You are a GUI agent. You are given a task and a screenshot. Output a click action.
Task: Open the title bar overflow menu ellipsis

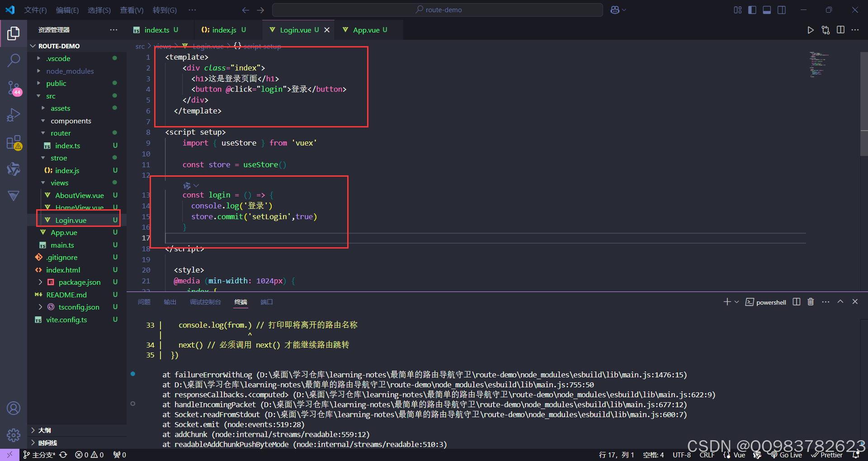coord(192,10)
